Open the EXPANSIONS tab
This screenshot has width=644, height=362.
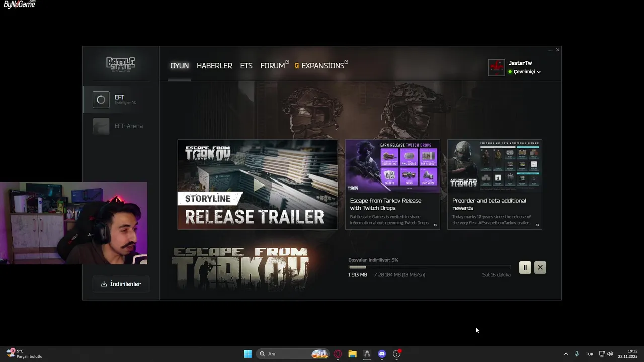(x=321, y=66)
